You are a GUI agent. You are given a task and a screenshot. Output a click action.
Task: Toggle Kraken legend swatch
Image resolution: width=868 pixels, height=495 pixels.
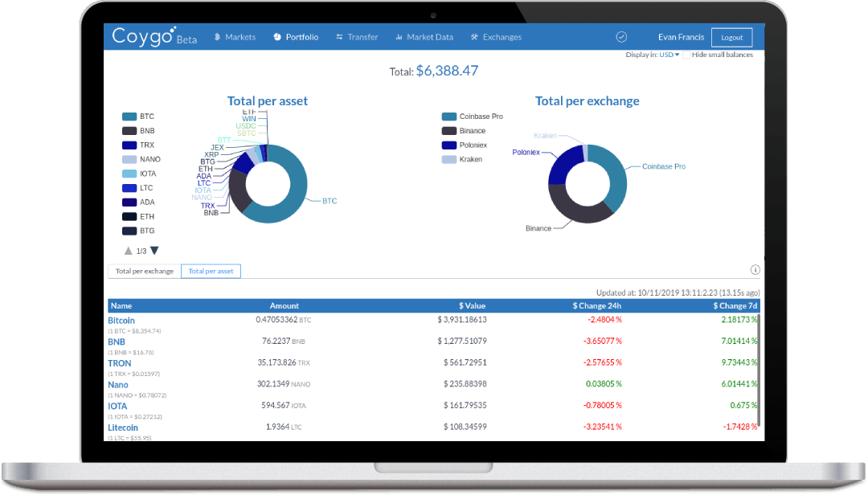[449, 159]
